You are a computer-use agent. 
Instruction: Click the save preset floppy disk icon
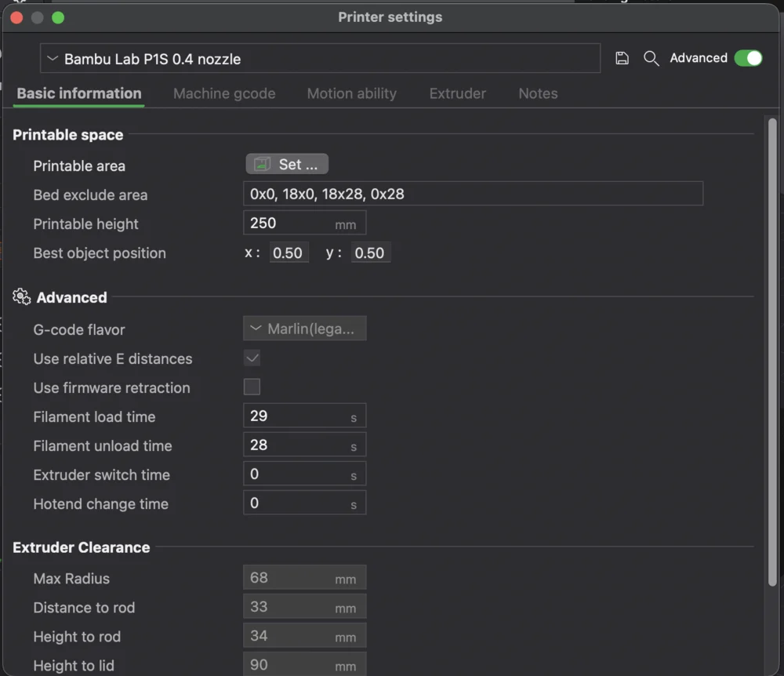(x=622, y=59)
